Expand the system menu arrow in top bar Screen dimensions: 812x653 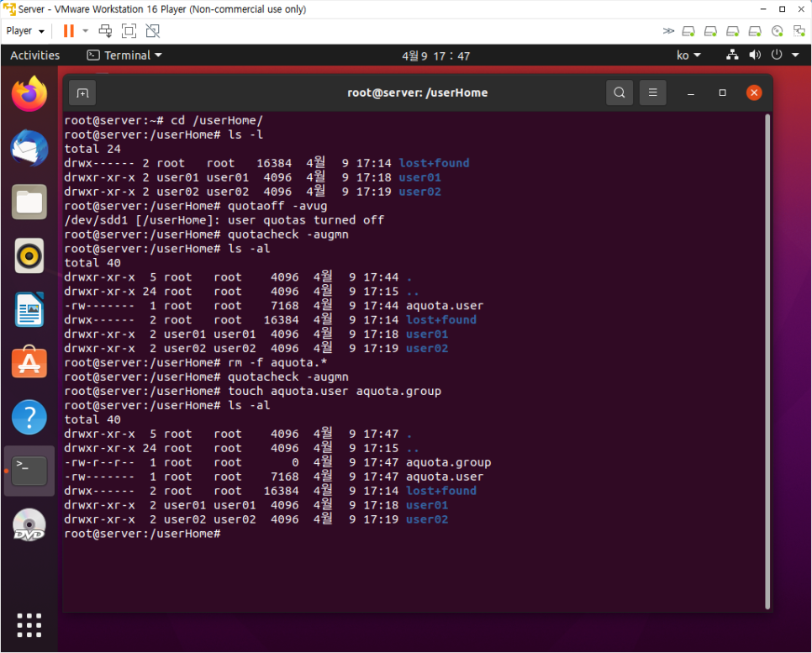point(795,55)
